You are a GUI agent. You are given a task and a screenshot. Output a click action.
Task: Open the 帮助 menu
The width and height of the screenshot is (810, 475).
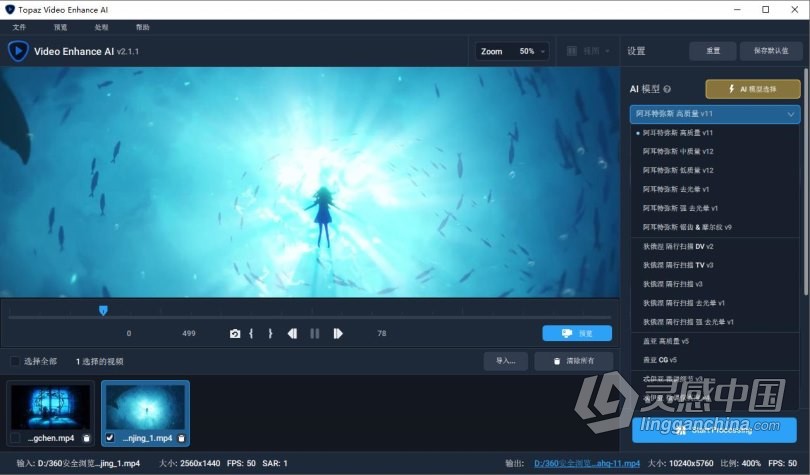tap(143, 27)
